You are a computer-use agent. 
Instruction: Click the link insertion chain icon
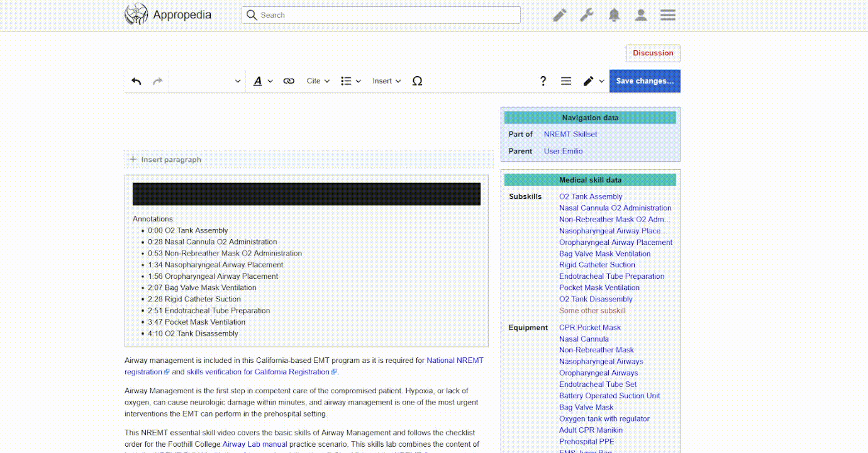(289, 81)
